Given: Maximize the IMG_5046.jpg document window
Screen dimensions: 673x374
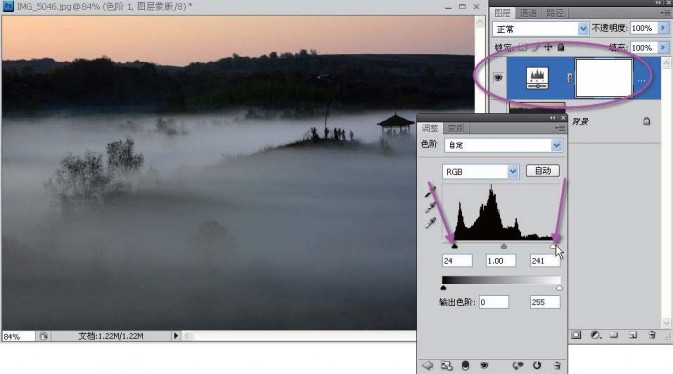Looking at the screenshot, I should coord(462,6).
